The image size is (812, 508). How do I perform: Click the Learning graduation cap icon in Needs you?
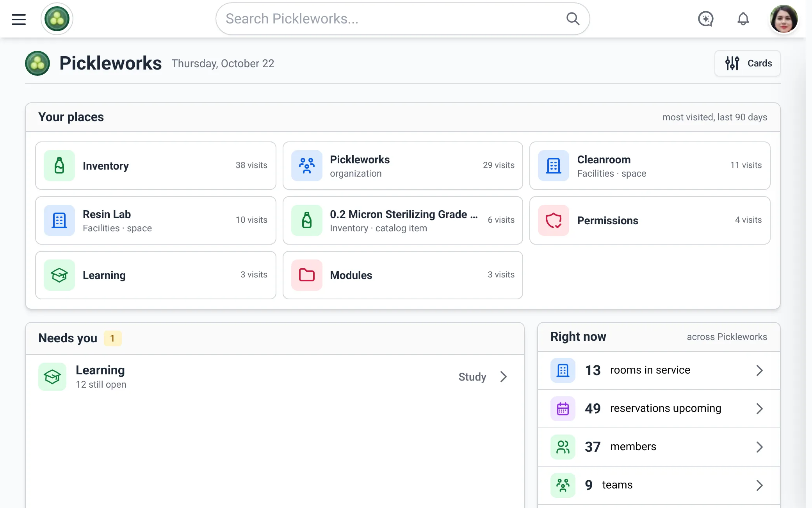pyautogui.click(x=52, y=377)
